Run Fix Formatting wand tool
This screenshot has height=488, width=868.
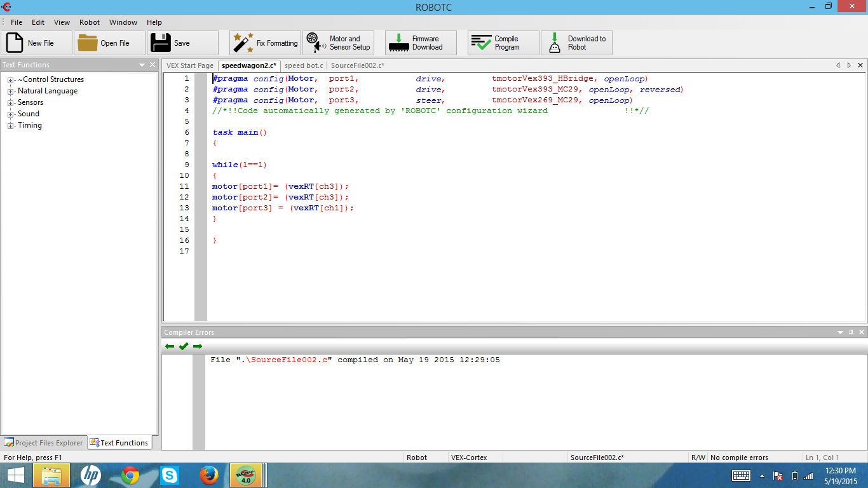pos(265,43)
